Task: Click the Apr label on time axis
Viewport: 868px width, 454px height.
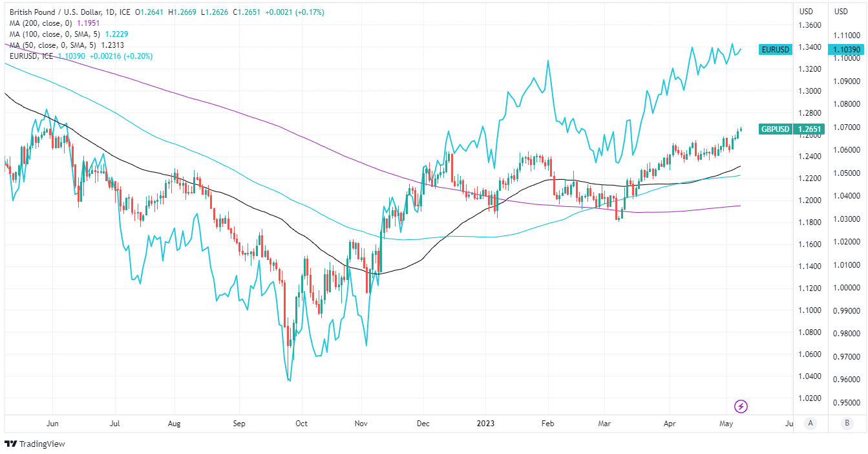Action: pyautogui.click(x=670, y=424)
